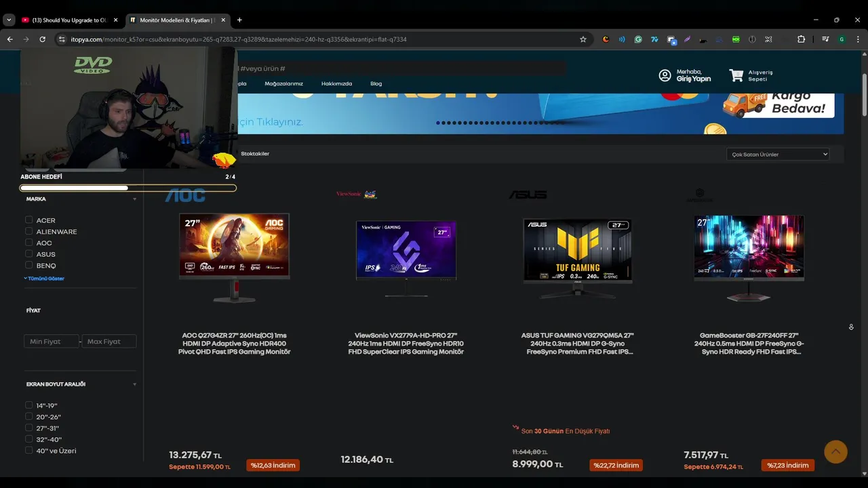Open the GameBooster GB-27F240FF title link
The width and height of the screenshot is (868, 488).
click(749, 344)
